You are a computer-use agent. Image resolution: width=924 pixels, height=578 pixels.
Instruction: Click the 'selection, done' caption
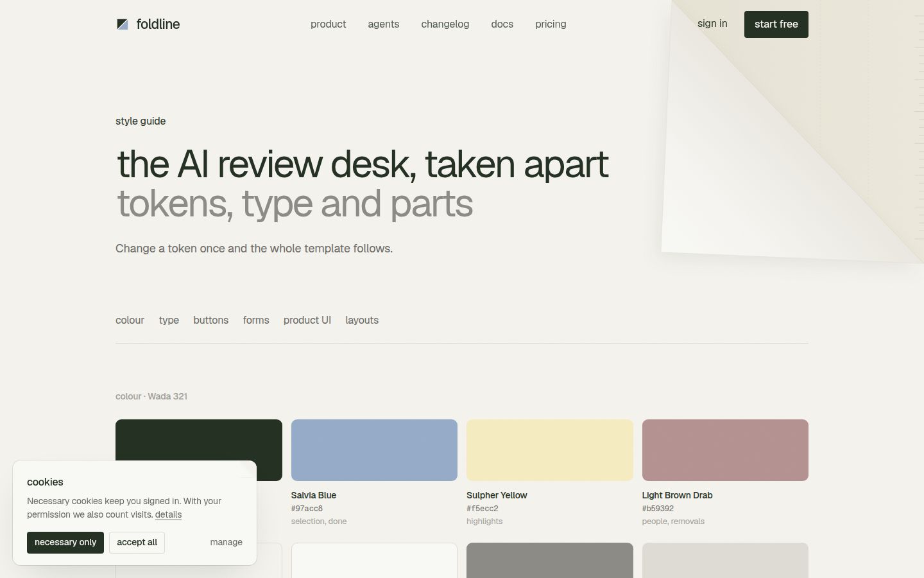pyautogui.click(x=319, y=521)
